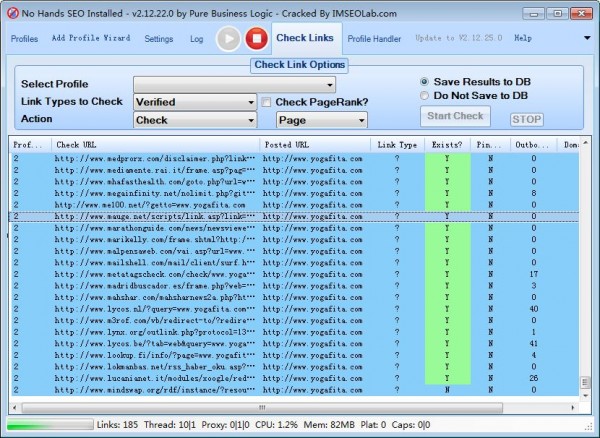Viewport: 600px width, 438px height.
Task: Expand Link Types to Check dropdown
Action: tap(195, 102)
